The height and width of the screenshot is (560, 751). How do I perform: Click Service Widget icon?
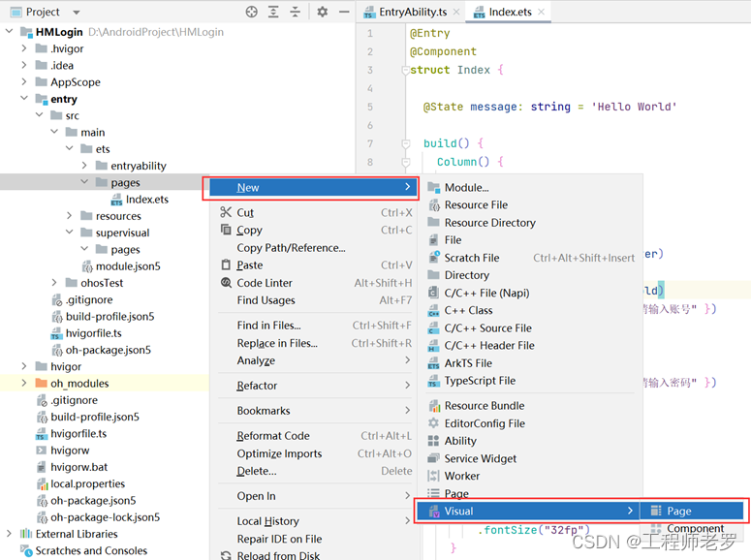point(433,458)
